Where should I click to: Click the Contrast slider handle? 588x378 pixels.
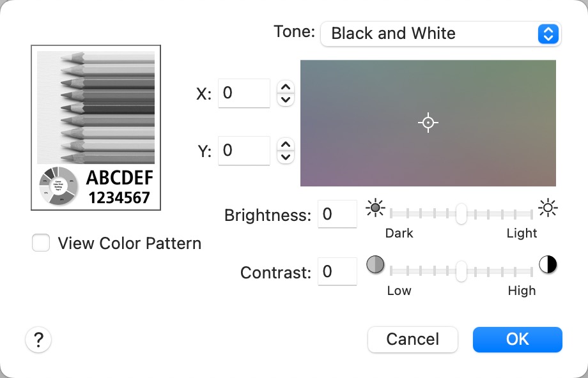[x=461, y=271]
